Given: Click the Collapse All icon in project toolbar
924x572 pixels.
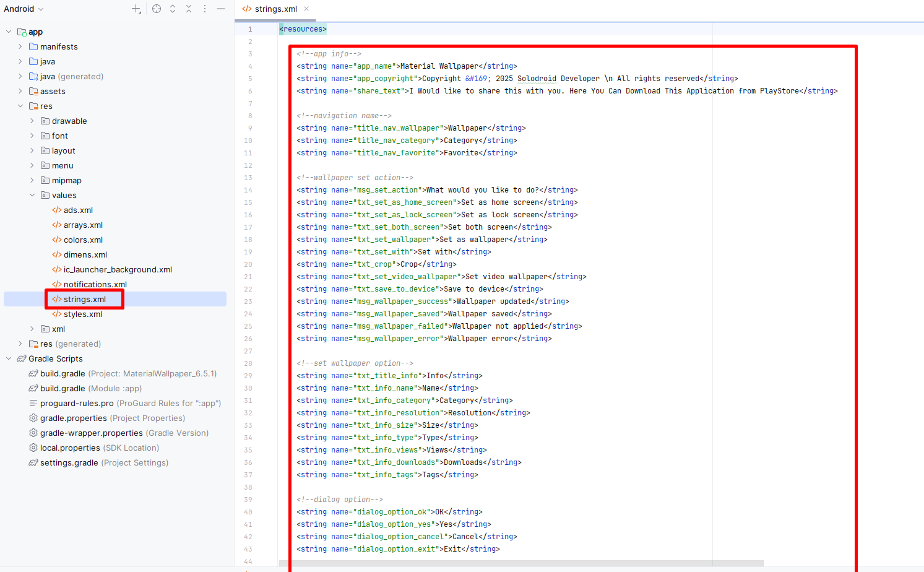Looking at the screenshot, I should click(189, 9).
